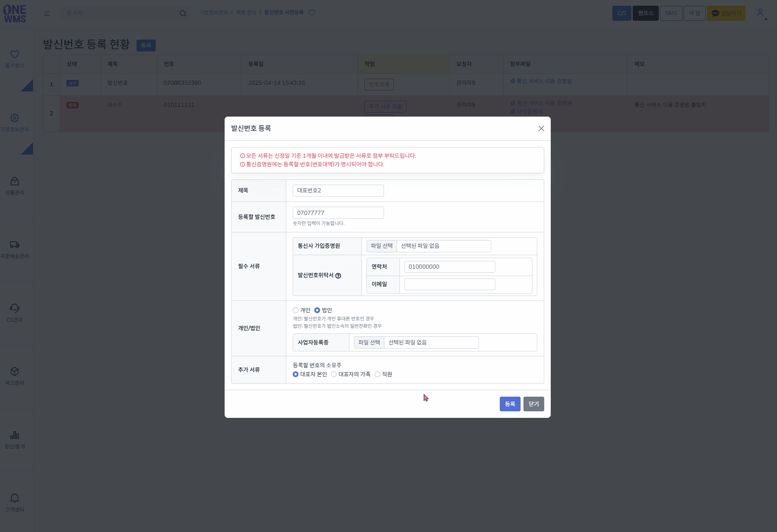Click the SMS button in top bar
Viewport: 777px width, 532px height.
[671, 13]
